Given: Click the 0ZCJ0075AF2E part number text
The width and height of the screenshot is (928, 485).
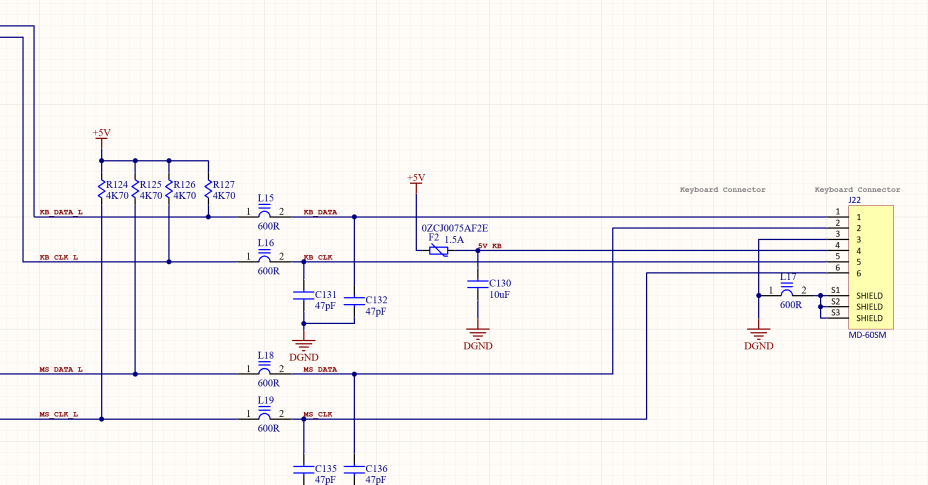Looking at the screenshot, I should point(454,228).
